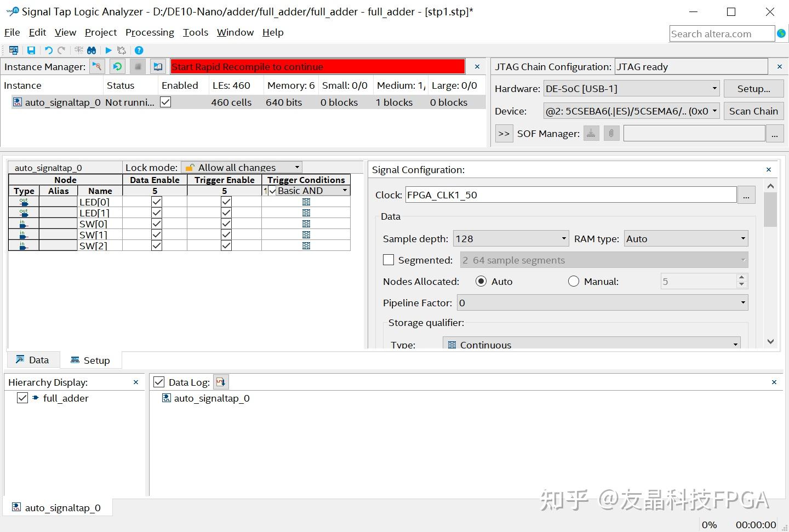
Task: Enable the Segmented data option
Action: coord(388,259)
